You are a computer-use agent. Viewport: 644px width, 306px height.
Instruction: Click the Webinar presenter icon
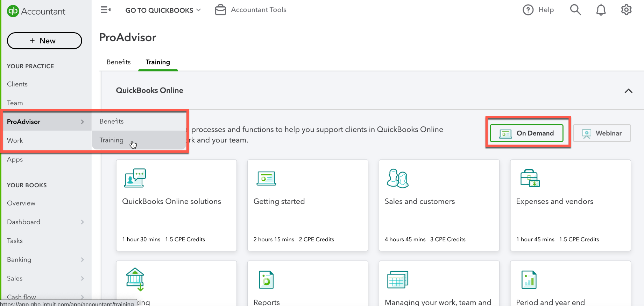[587, 133]
